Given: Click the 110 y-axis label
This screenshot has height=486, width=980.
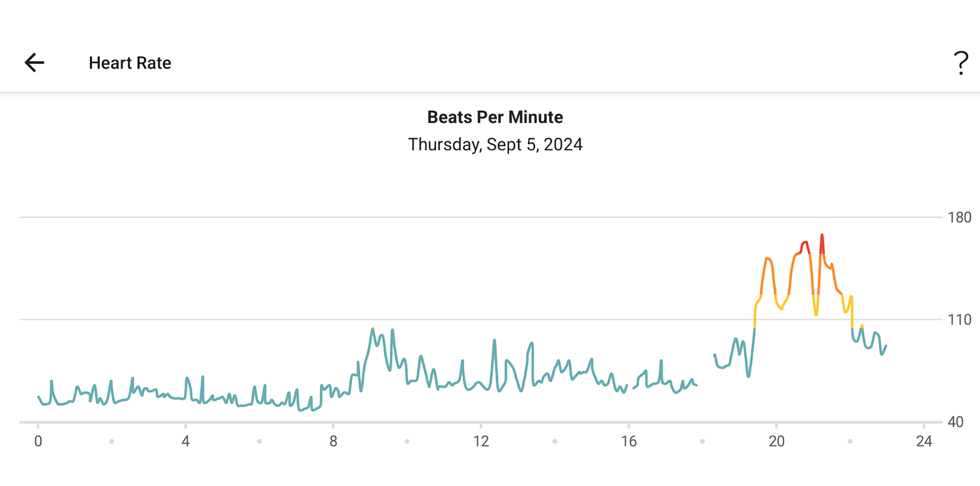Looking at the screenshot, I should (x=959, y=320).
